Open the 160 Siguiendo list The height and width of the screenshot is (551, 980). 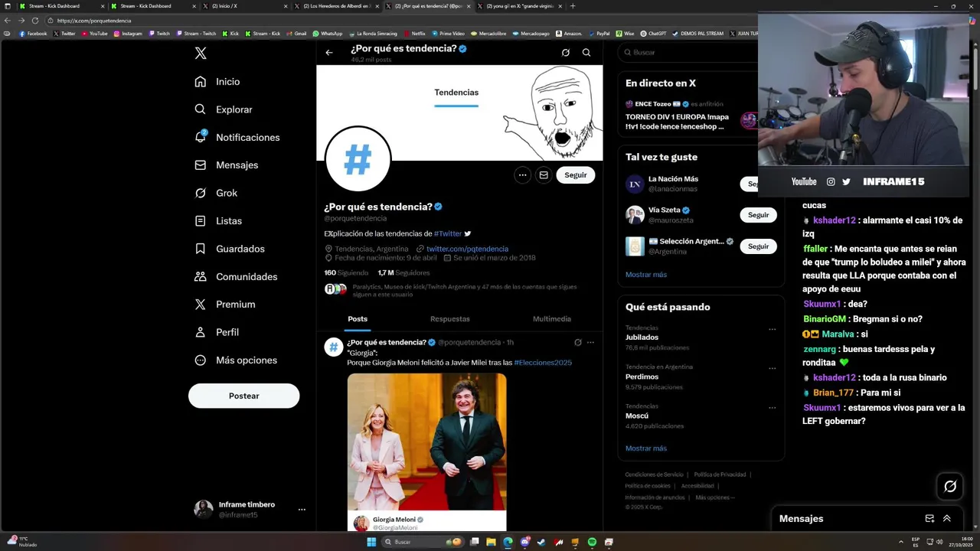[346, 272]
